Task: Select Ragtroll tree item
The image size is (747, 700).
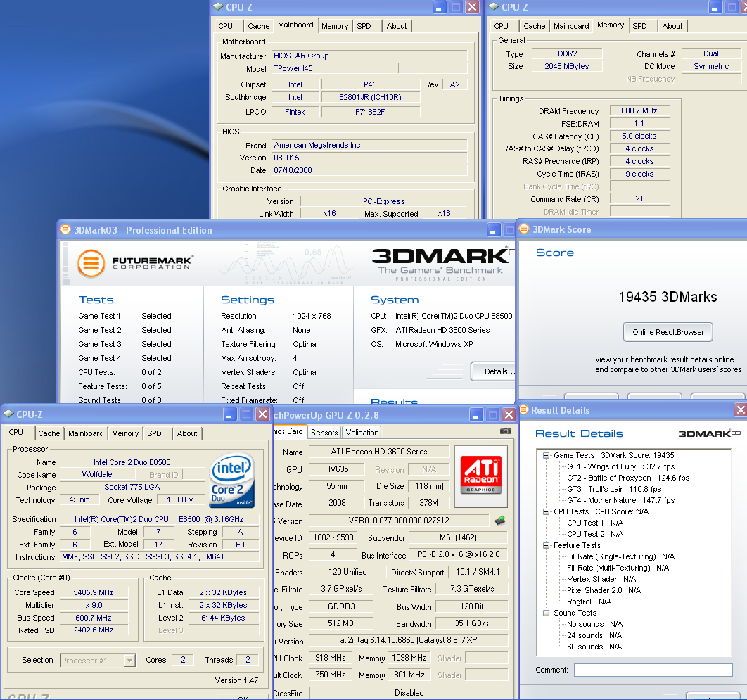Action: 589,602
